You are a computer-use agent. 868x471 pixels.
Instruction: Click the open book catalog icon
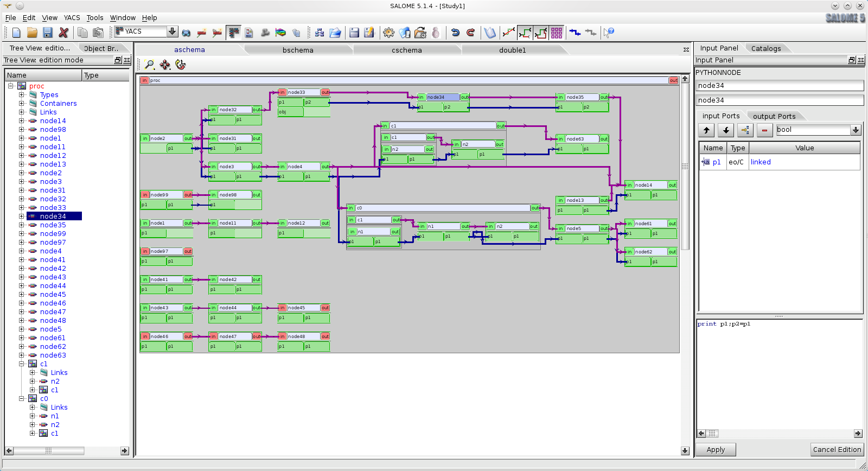(x=490, y=33)
